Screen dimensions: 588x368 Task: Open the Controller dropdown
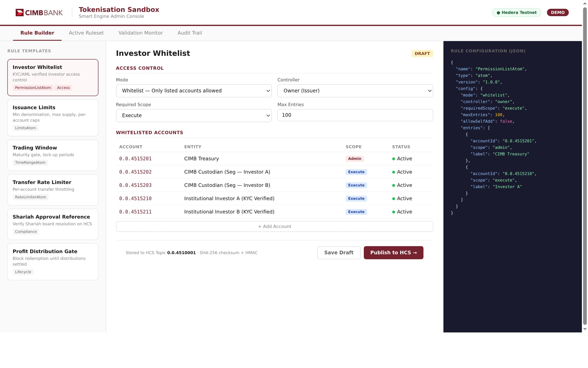(x=355, y=91)
